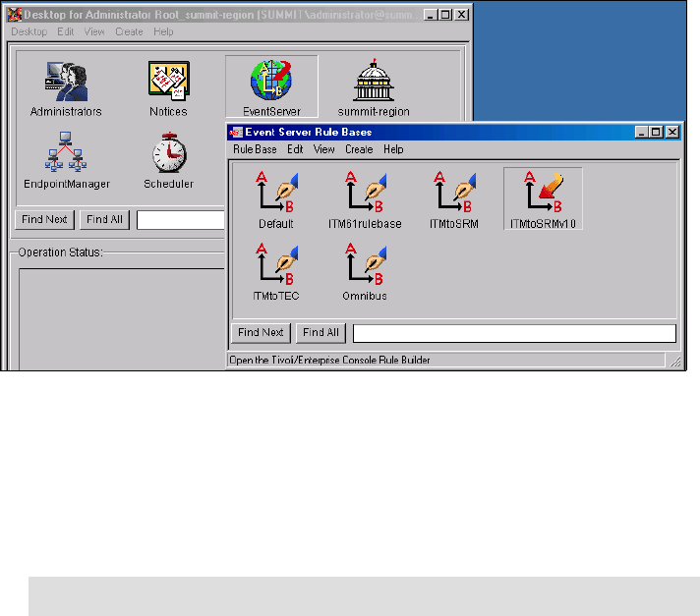Select the ITMtoTEC rule base icon
Screen dimensions: 700x616
tap(276, 264)
